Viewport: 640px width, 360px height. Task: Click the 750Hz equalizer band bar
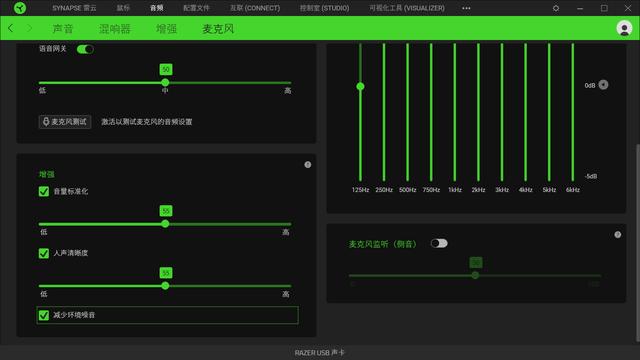[x=431, y=112]
